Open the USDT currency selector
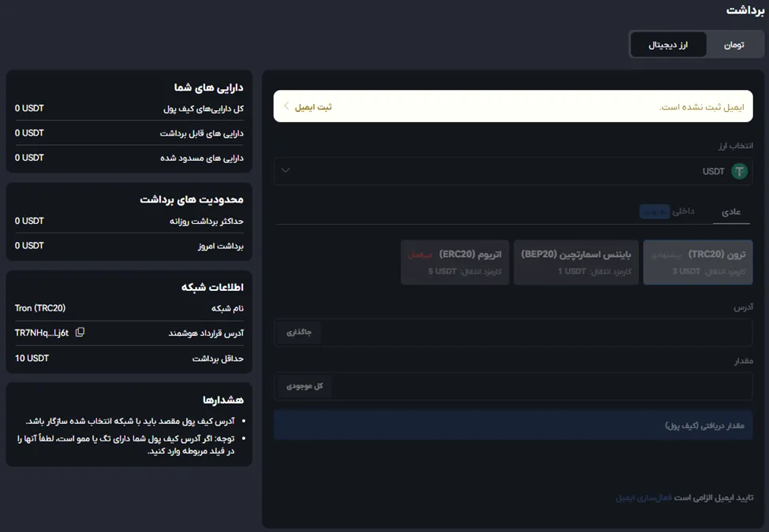 pyautogui.click(x=513, y=171)
